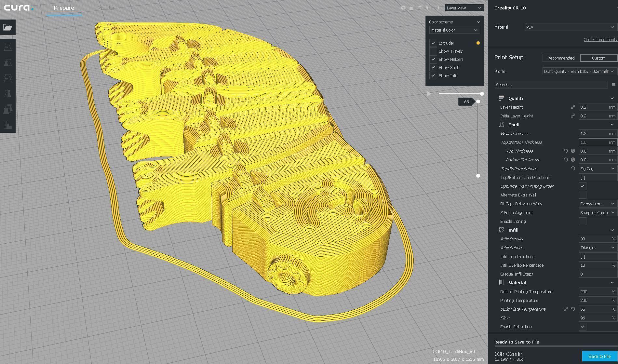Switch camera to front view icon
This screenshot has height=364, width=618.
[x=411, y=8]
